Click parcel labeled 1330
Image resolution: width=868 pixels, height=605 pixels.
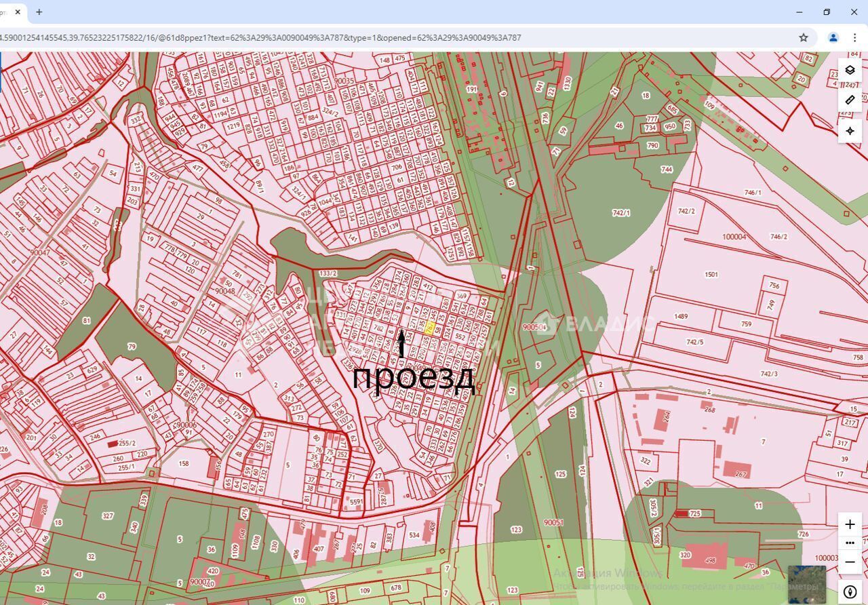(x=568, y=83)
